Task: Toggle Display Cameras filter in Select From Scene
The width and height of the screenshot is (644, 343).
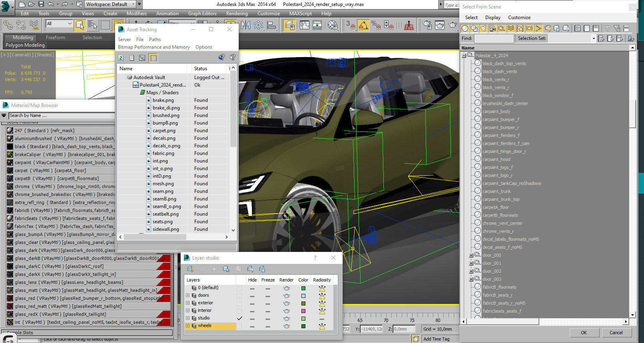Action: tap(492, 28)
